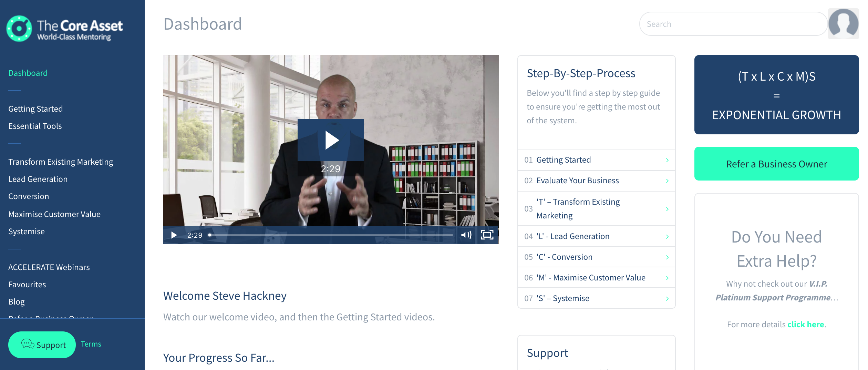Click the video progress slider track
Image resolution: width=868 pixels, height=370 pixels.
coord(331,235)
